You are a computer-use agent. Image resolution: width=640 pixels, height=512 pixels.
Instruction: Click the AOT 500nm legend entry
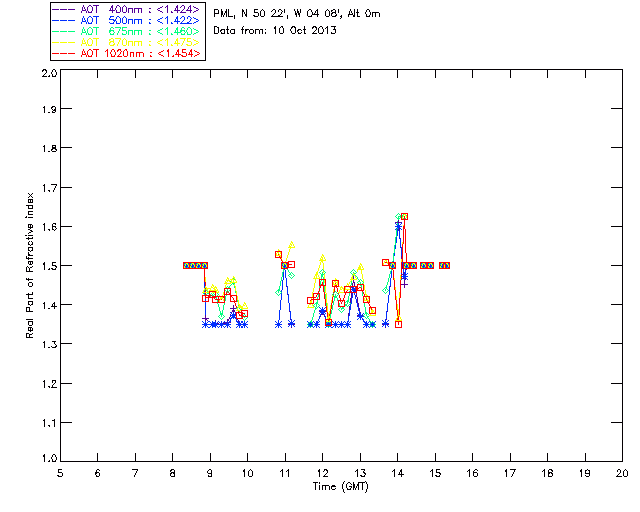click(x=127, y=20)
